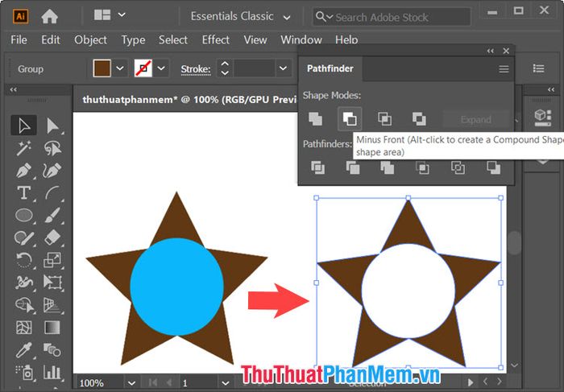The height and width of the screenshot is (392, 564).
Task: Collapse the Pathfinder panel with double arrows
Action: click(x=490, y=51)
